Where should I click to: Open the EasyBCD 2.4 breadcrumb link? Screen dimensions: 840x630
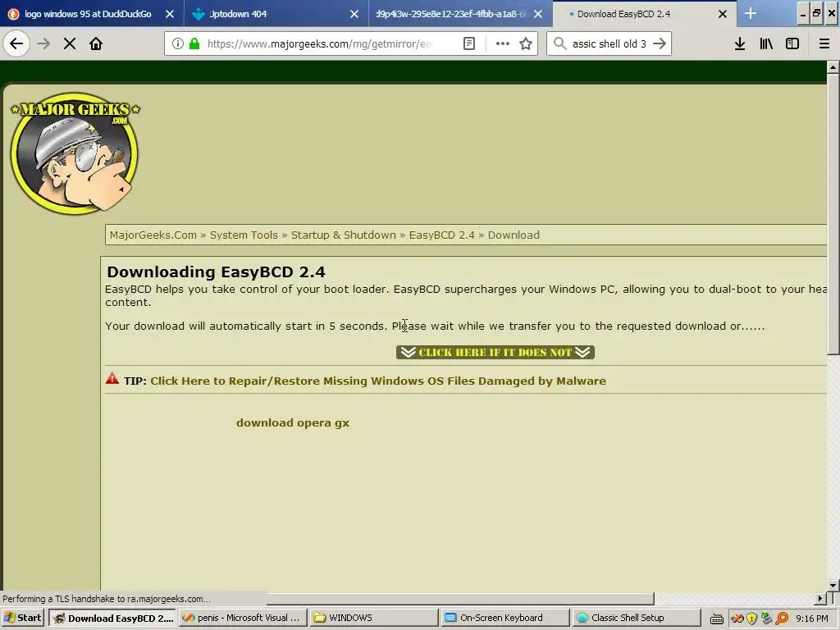(442, 235)
